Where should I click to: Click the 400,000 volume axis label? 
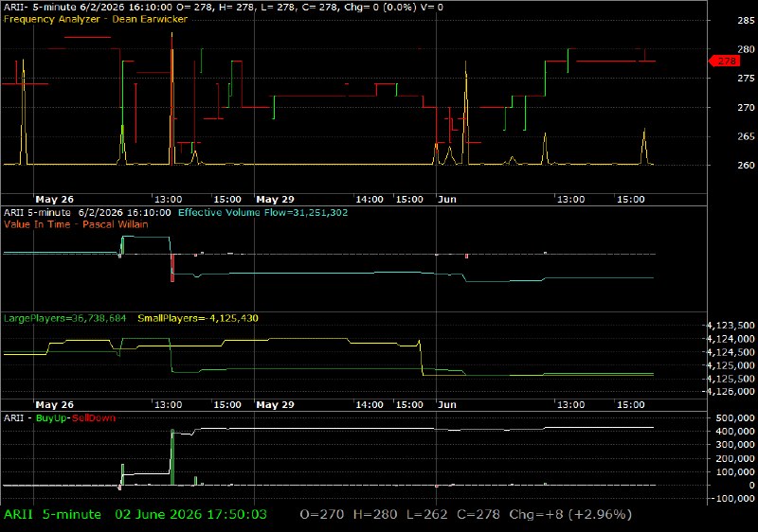click(735, 431)
